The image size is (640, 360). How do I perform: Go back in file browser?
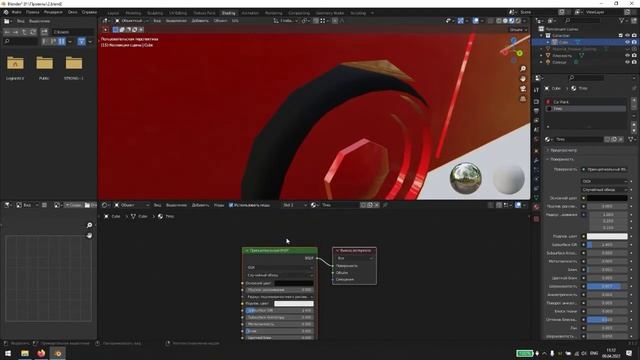[x=7, y=32]
